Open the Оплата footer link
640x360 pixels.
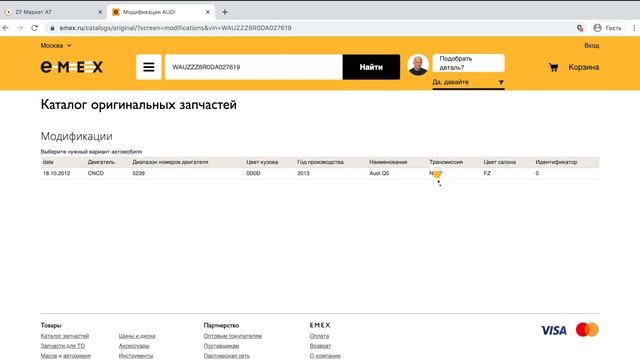pos(319,336)
